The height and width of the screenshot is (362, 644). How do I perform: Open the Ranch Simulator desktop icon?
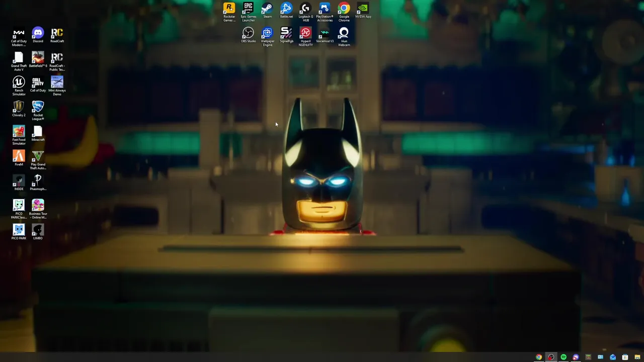19,86
